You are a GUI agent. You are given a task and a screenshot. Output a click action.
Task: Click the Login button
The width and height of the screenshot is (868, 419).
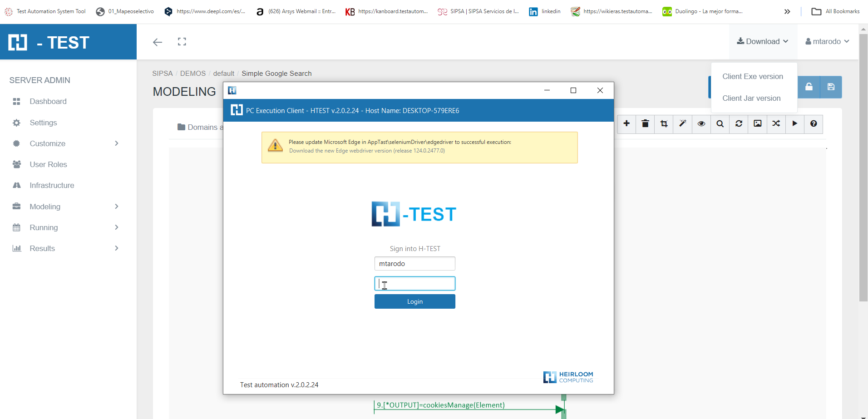pyautogui.click(x=414, y=301)
